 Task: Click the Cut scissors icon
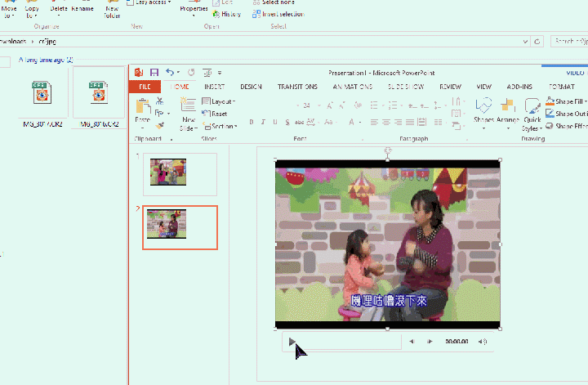pos(160,101)
